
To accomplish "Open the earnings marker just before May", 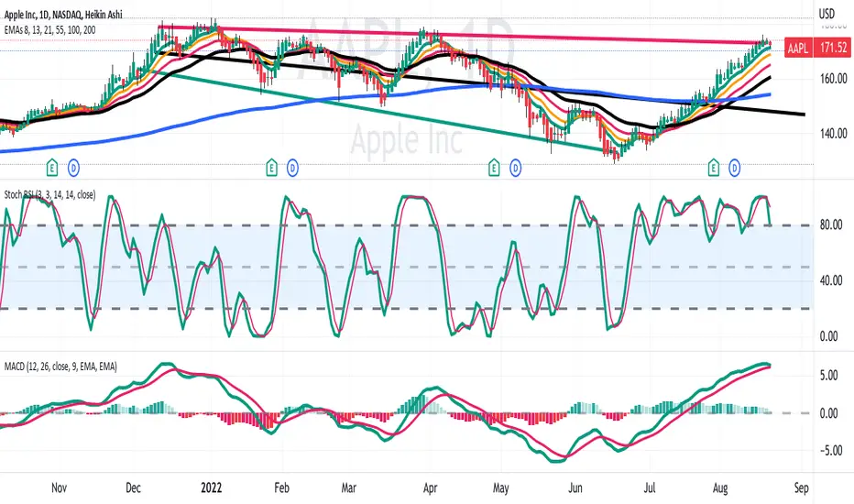I will pos(494,169).
